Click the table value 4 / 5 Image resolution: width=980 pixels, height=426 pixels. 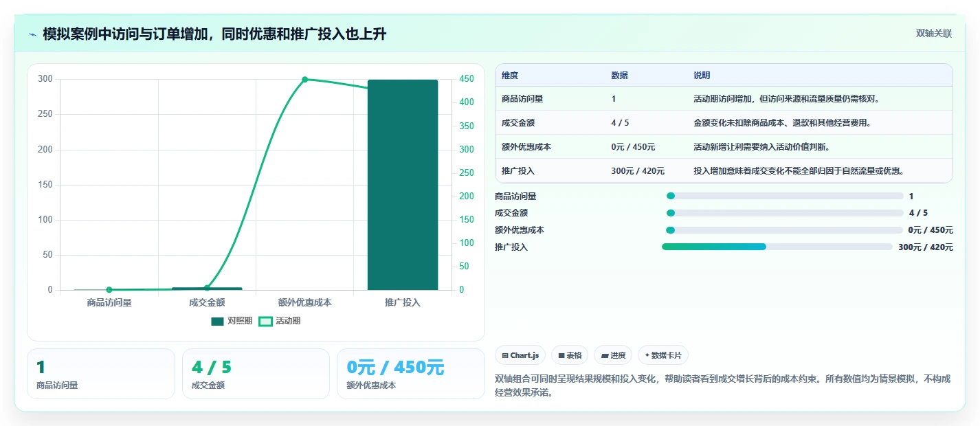620,123
